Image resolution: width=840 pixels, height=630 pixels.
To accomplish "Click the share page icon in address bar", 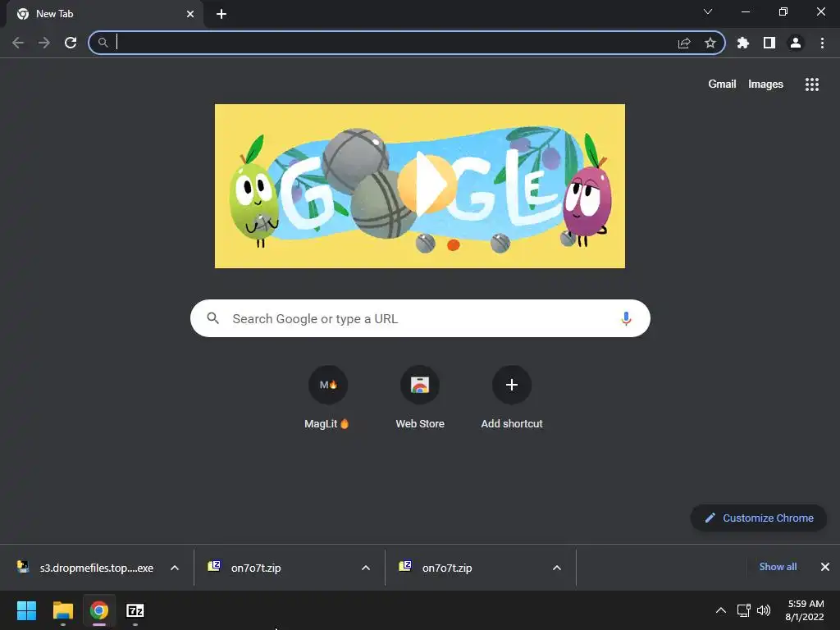I will coord(684,43).
